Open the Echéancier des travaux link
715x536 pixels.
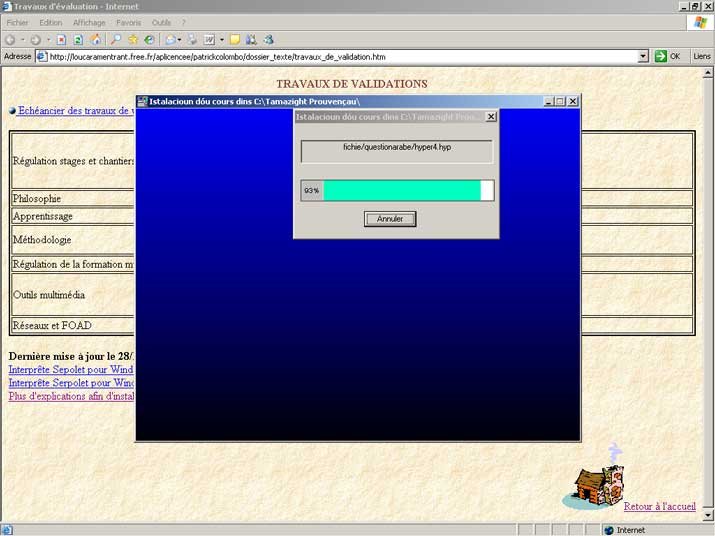76,111
